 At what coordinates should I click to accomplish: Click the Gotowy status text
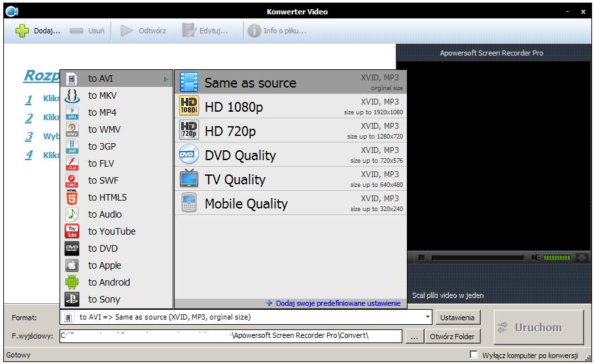click(18, 355)
